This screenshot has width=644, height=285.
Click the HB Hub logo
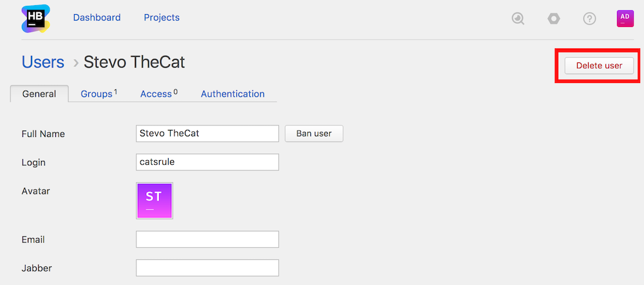35,19
